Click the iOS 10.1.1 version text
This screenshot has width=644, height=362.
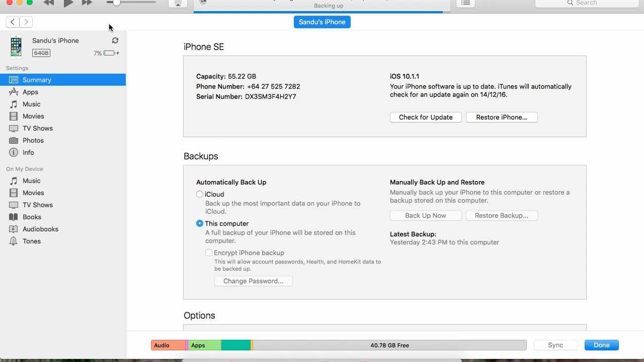(405, 76)
